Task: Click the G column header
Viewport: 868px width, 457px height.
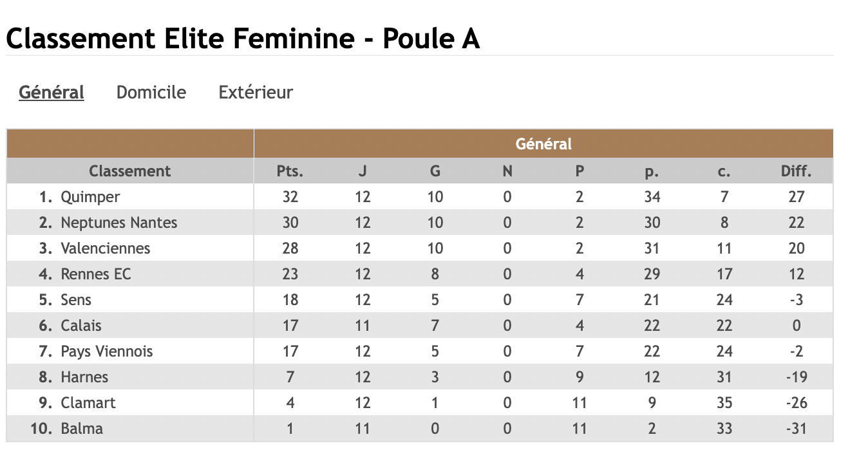Action: tap(435, 171)
